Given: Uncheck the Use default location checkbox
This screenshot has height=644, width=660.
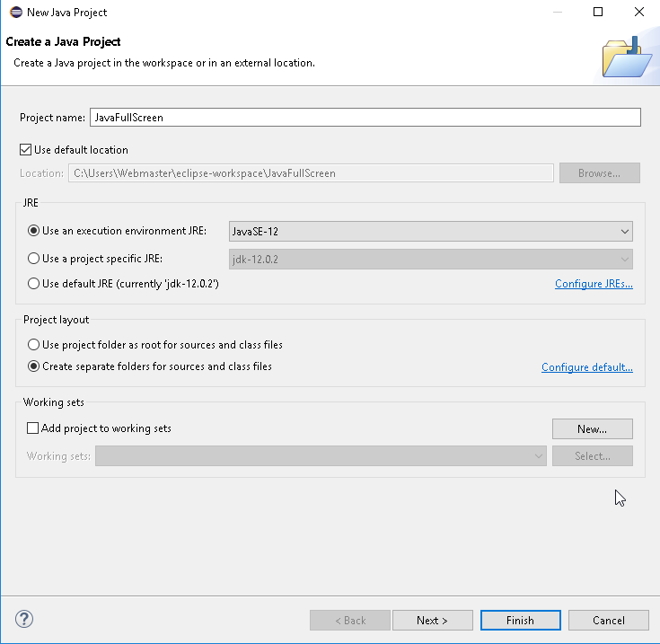Looking at the screenshot, I should click(x=25, y=150).
